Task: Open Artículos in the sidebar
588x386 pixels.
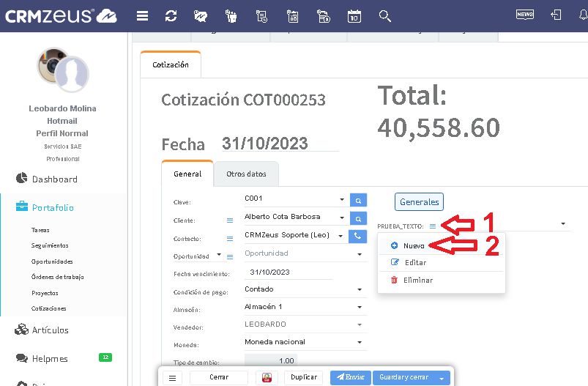Action: tap(51, 330)
